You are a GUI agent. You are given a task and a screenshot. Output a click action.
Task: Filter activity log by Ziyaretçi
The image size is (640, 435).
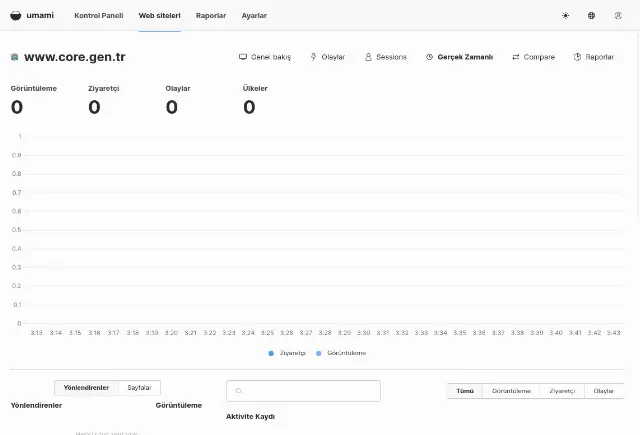click(562, 391)
